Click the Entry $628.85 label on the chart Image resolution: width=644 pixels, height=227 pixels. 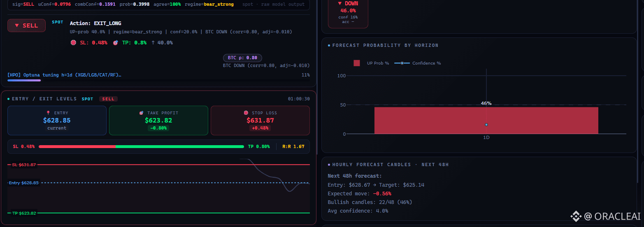click(23, 183)
